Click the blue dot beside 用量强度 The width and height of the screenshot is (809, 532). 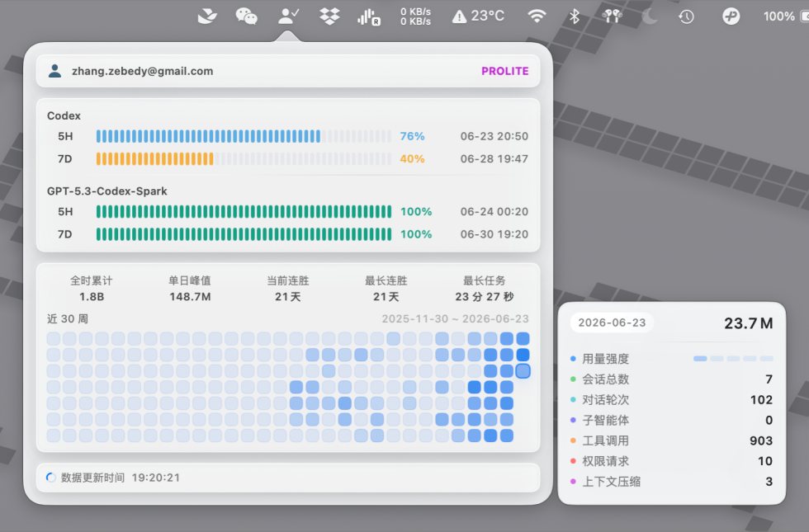[x=573, y=358]
